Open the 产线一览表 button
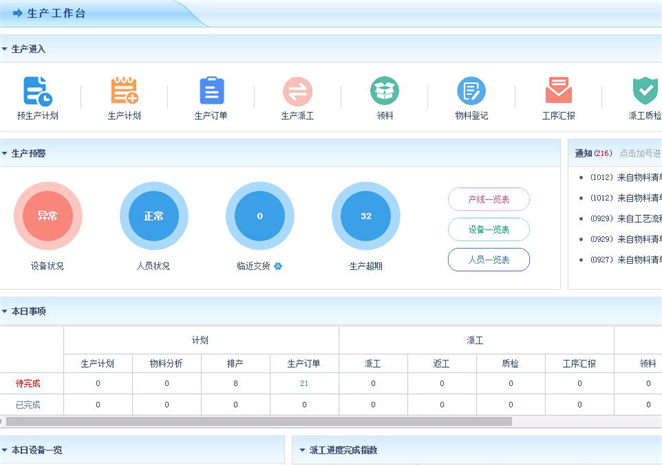The height and width of the screenshot is (465, 662). [x=489, y=199]
